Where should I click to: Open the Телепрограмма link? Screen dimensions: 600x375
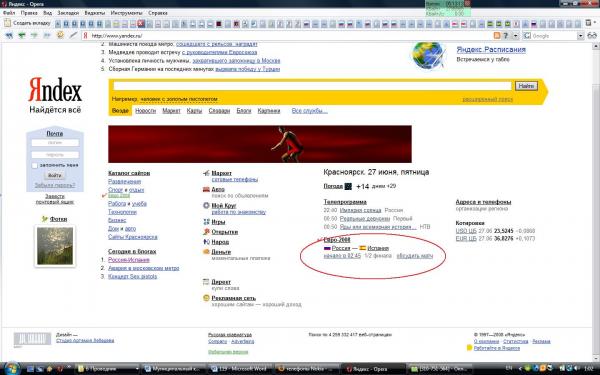click(x=345, y=202)
